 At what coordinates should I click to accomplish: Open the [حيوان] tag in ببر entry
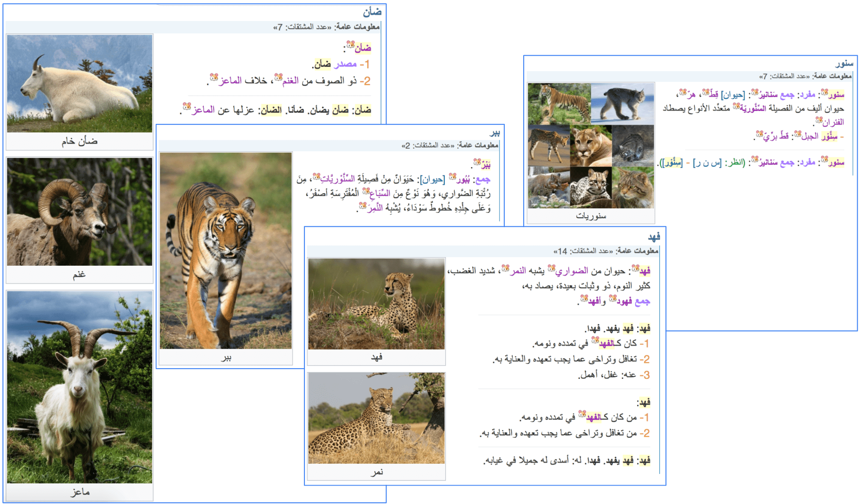[x=432, y=179]
